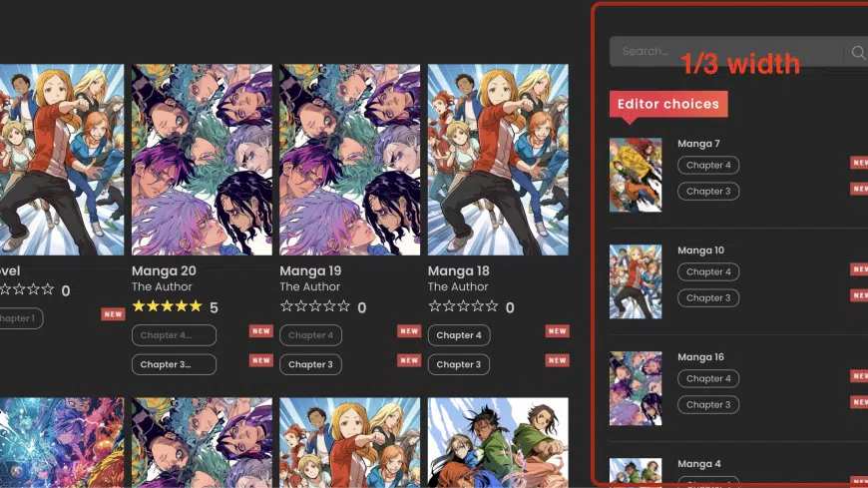Click NEW badge beside Manga 10 Chapter 4
The height and width of the screenshot is (488, 868).
coord(859,269)
